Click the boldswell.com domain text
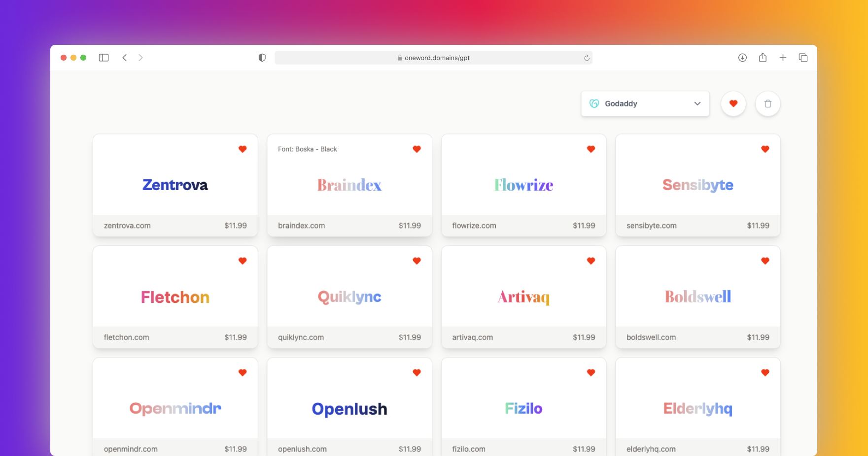The width and height of the screenshot is (868, 456). (651, 337)
